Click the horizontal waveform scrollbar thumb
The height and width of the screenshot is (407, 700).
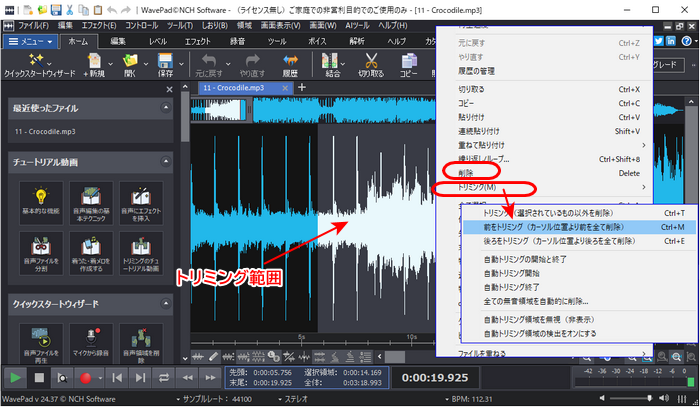395,357
